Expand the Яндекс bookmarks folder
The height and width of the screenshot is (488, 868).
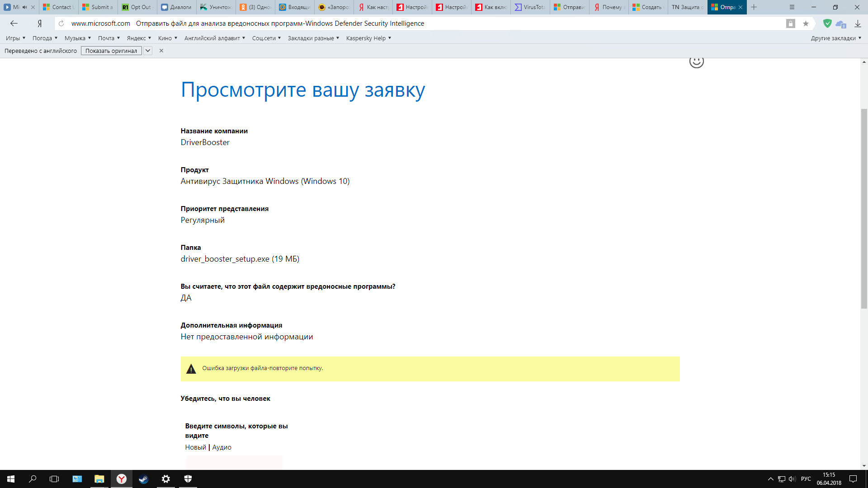click(x=139, y=38)
